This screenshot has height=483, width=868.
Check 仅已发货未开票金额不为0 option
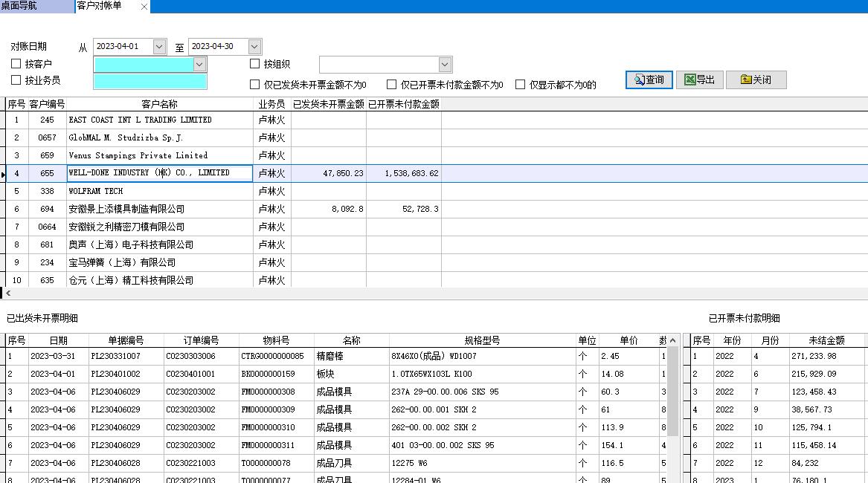pyautogui.click(x=255, y=84)
